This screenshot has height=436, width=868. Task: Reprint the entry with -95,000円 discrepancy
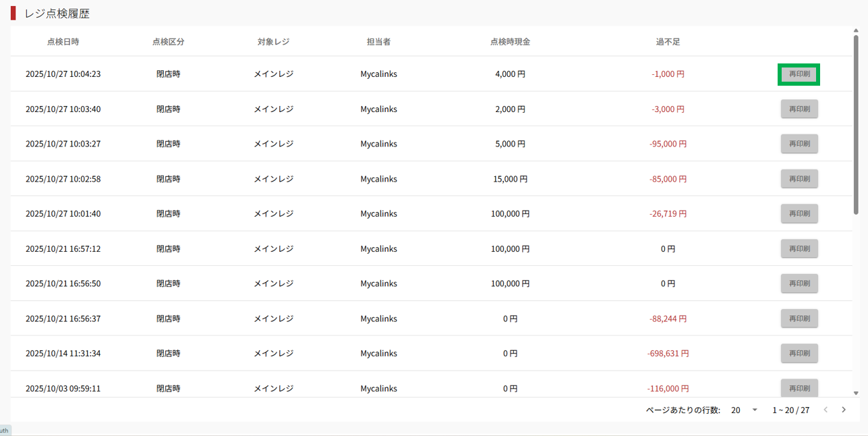click(x=799, y=144)
